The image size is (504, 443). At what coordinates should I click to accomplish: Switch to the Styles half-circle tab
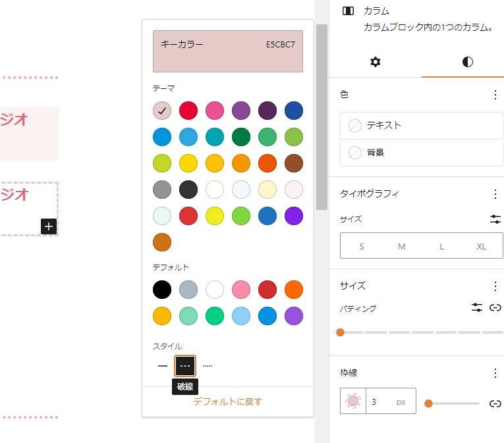467,62
